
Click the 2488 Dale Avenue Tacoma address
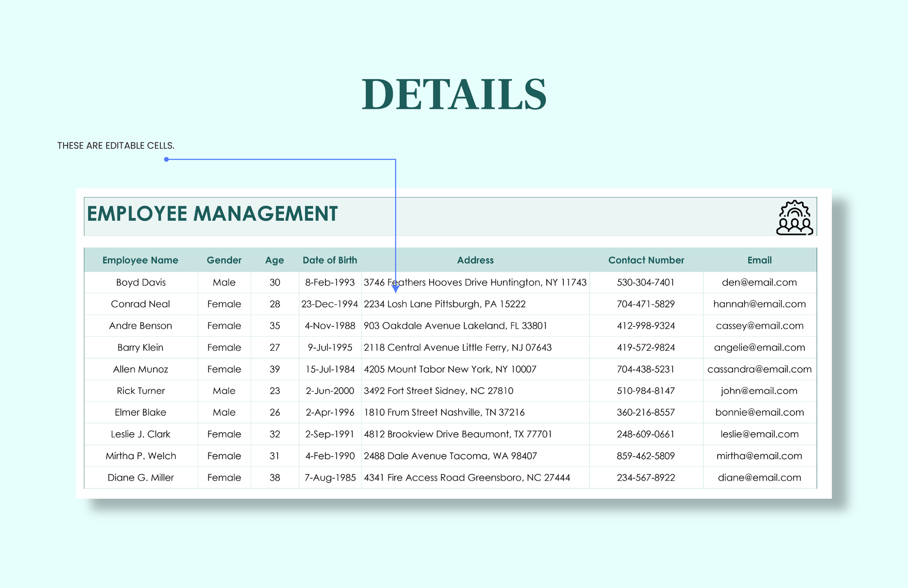click(x=475, y=456)
